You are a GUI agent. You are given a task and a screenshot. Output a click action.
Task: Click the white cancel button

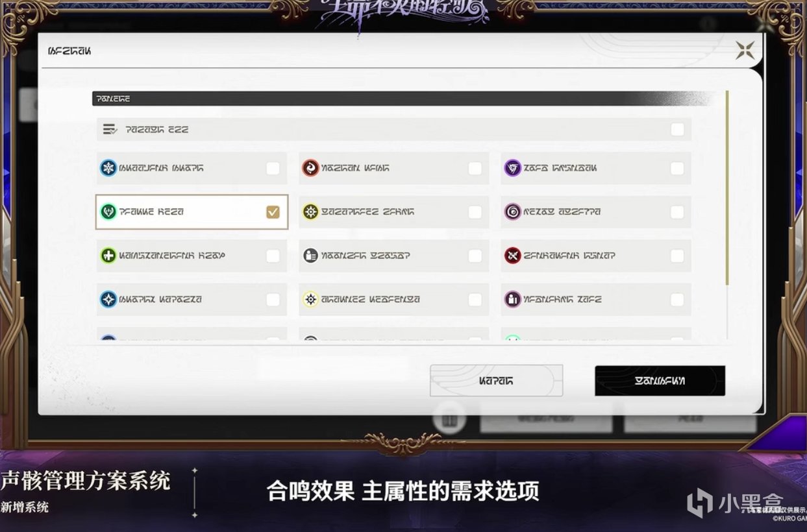(496, 381)
